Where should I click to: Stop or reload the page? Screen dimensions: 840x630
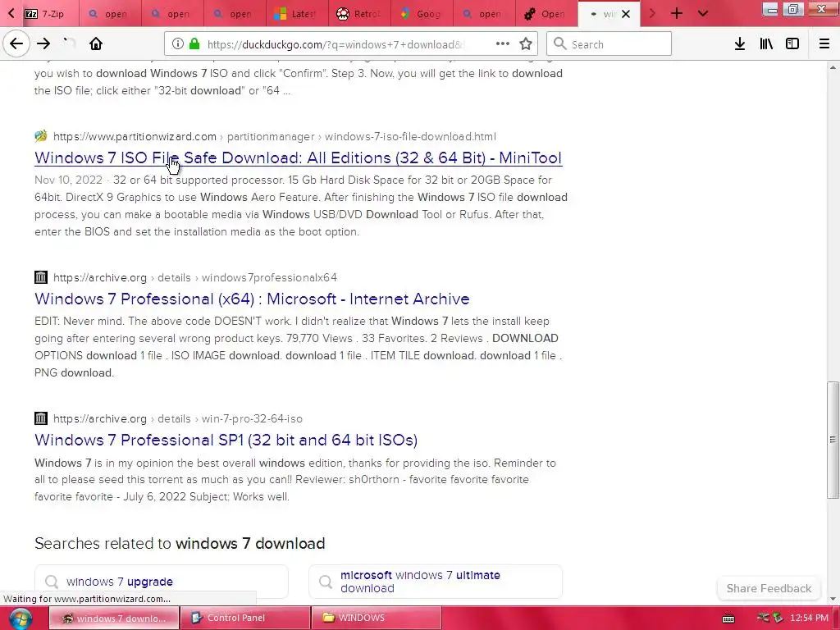pyautogui.click(x=69, y=44)
